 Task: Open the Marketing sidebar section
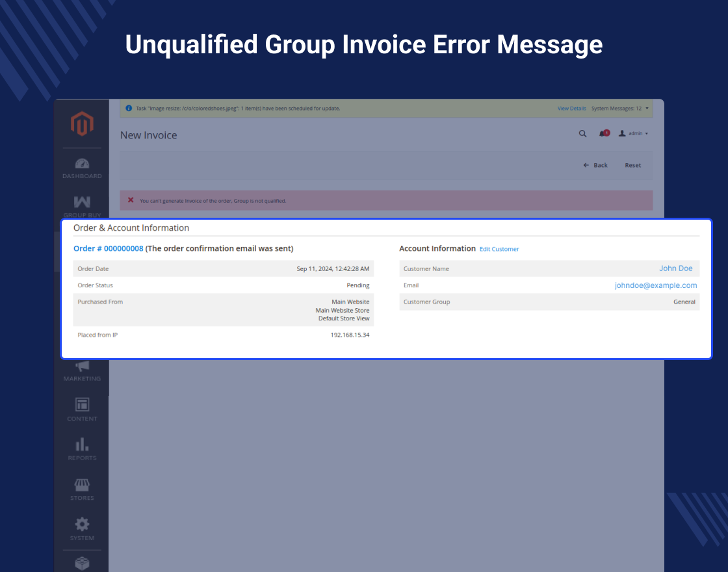(82, 371)
